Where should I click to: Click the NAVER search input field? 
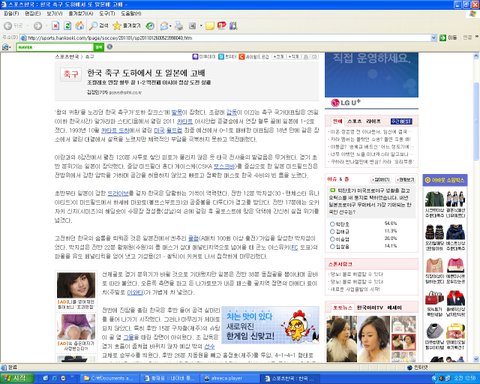click(x=55, y=47)
